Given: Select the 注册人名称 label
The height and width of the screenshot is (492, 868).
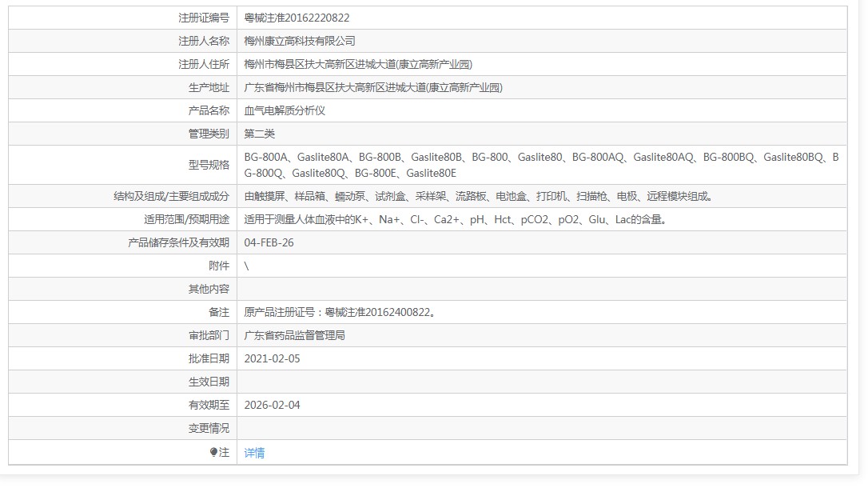Looking at the screenshot, I should [x=204, y=41].
